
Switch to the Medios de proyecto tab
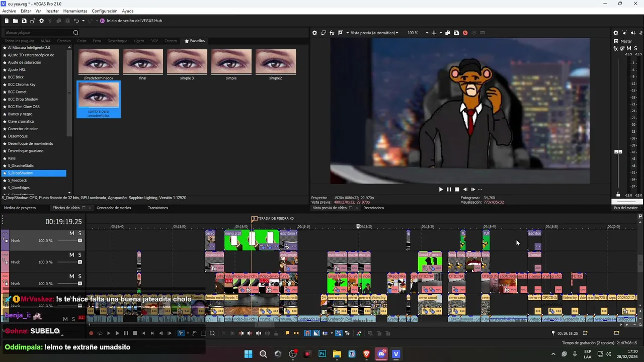pos(20,208)
